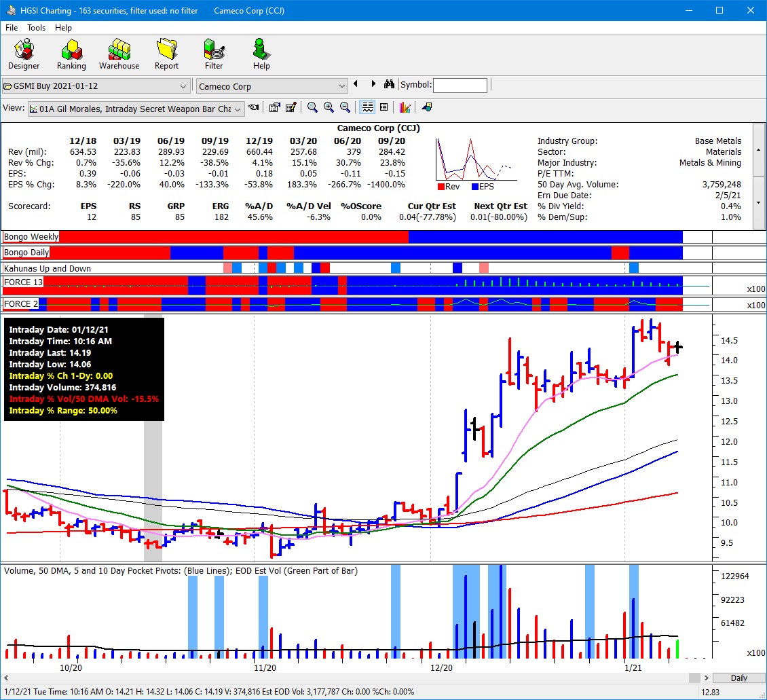767x700 pixels.
Task: Click the header panel scroll up arrow
Action: (759, 149)
